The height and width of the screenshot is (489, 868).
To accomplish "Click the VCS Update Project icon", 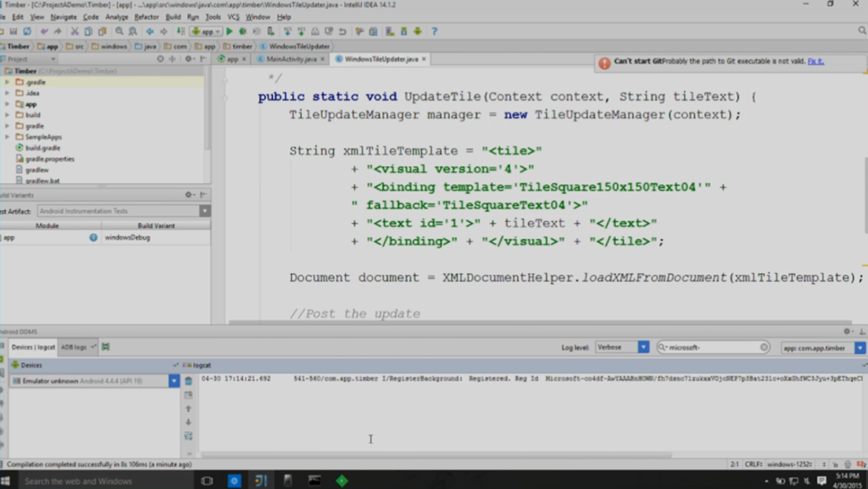I will coord(287,31).
